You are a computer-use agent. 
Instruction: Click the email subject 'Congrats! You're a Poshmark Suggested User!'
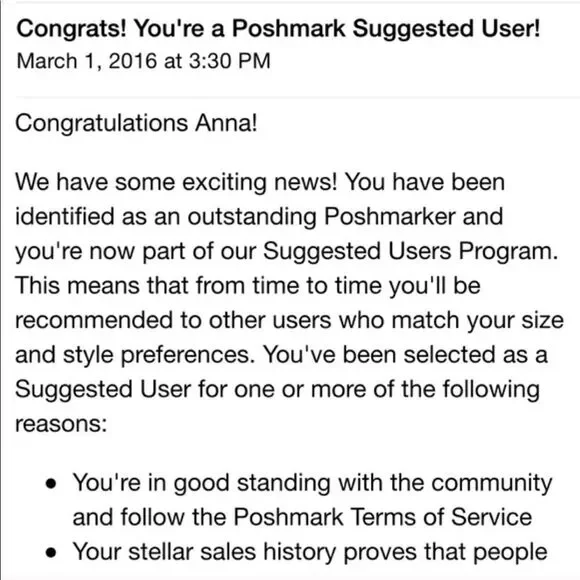(278, 28)
